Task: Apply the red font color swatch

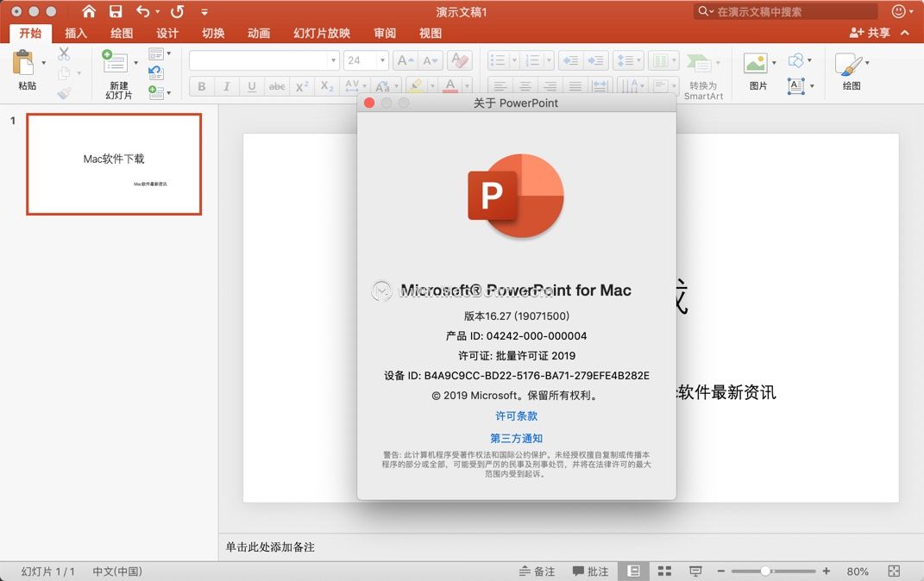Action: [x=450, y=86]
